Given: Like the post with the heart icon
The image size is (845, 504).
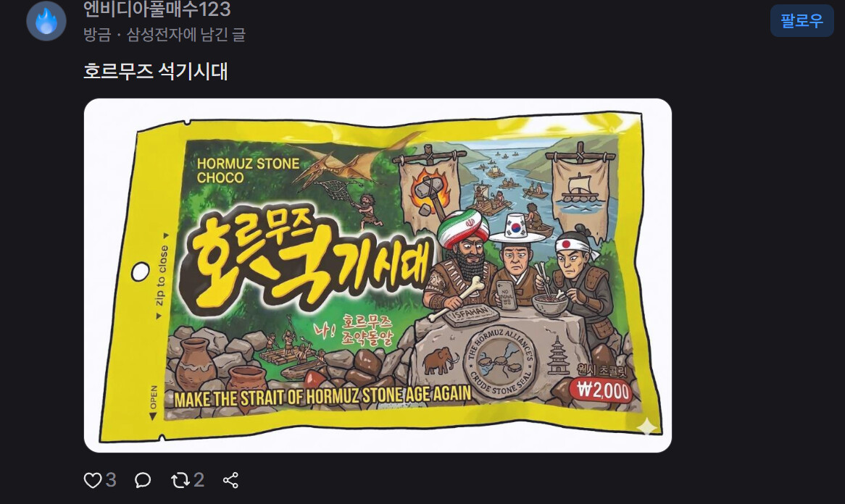Looking at the screenshot, I should (92, 480).
